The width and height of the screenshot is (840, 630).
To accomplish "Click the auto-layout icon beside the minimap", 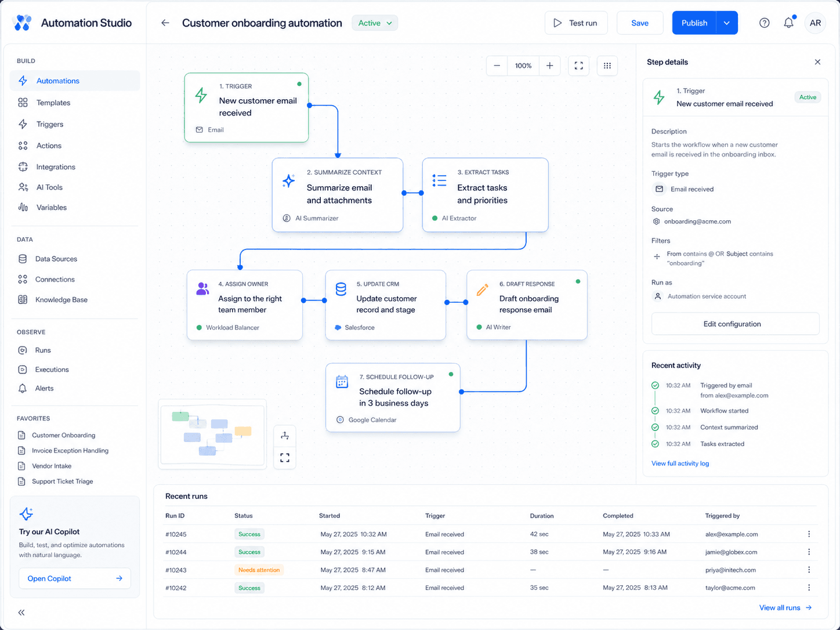I will pos(285,436).
